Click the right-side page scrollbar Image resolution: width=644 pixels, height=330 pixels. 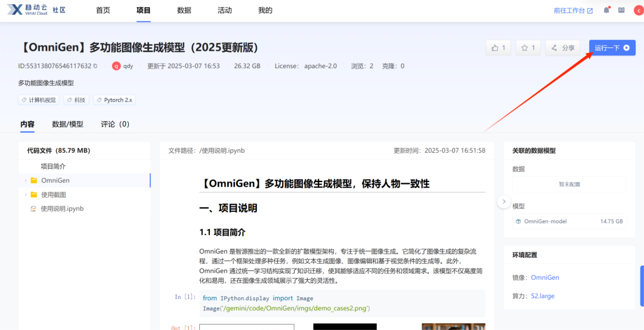[642, 286]
